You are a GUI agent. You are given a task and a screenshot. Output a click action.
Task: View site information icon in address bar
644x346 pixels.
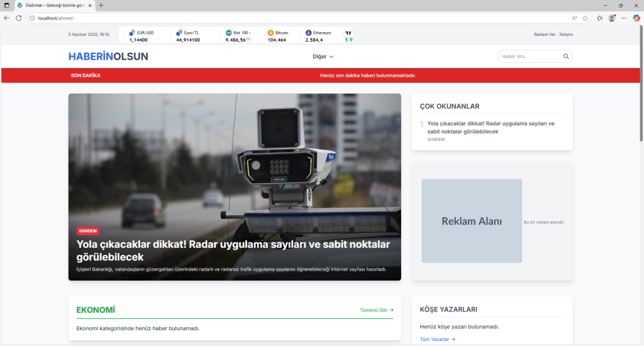coord(32,18)
